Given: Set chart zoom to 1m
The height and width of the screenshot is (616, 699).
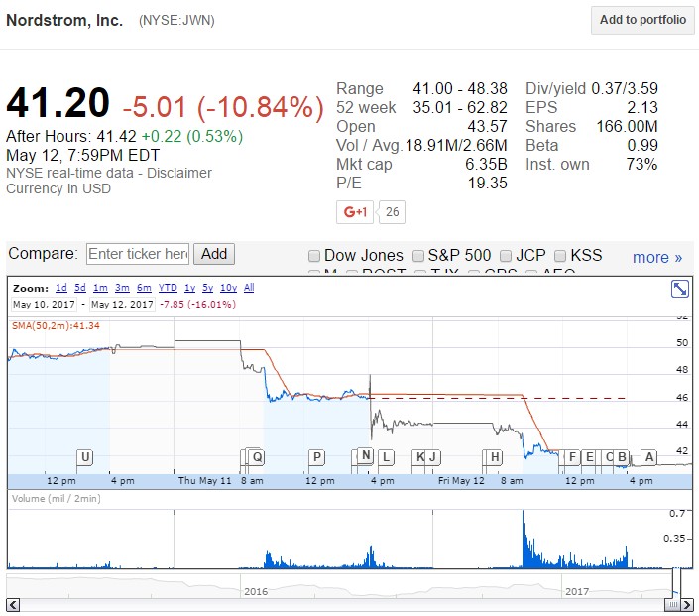Looking at the screenshot, I should point(100,288).
